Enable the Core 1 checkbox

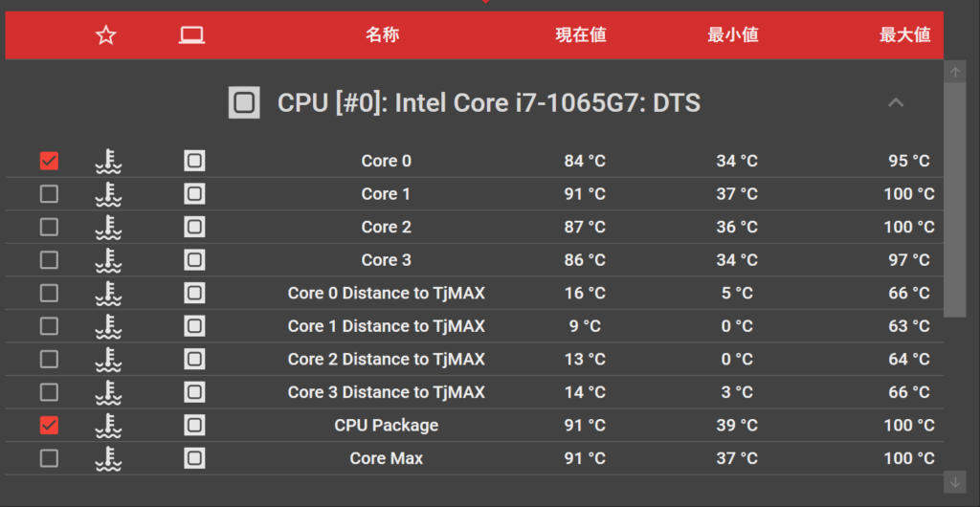point(49,194)
